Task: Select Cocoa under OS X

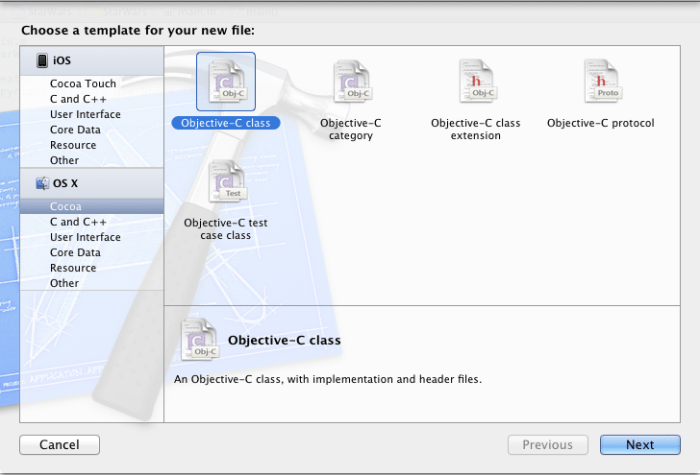Action: coord(66,207)
